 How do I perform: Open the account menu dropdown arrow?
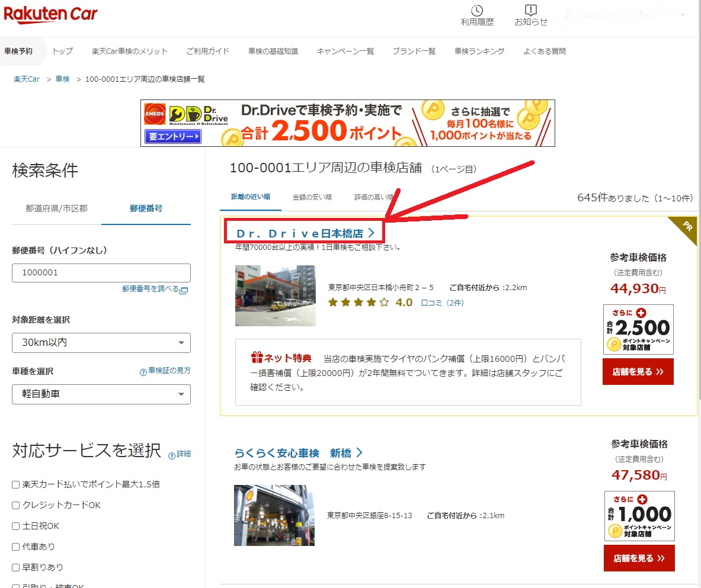click(x=683, y=15)
